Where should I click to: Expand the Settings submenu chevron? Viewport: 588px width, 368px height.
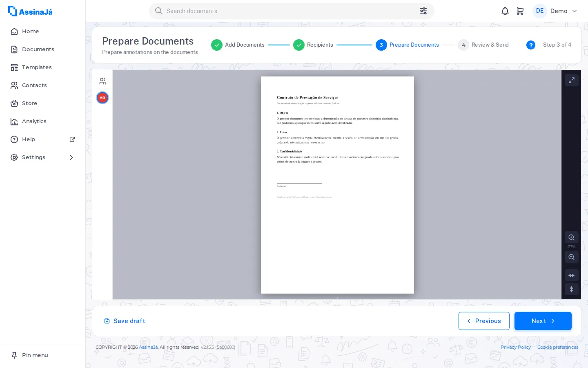click(71, 157)
